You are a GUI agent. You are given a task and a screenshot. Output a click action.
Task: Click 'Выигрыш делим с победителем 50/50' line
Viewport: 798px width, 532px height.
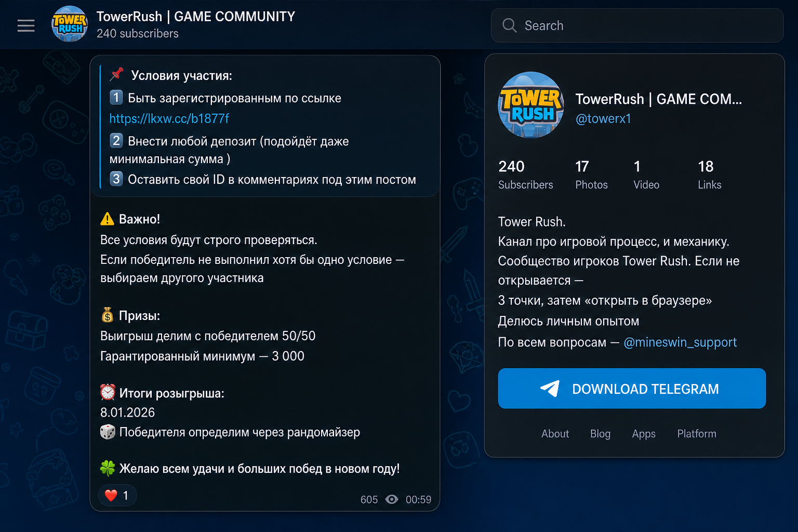coord(208,336)
